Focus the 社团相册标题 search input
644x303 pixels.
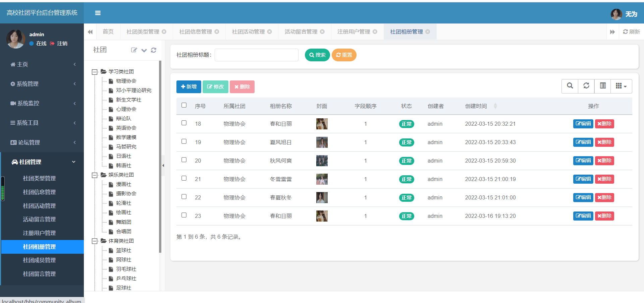pos(257,55)
